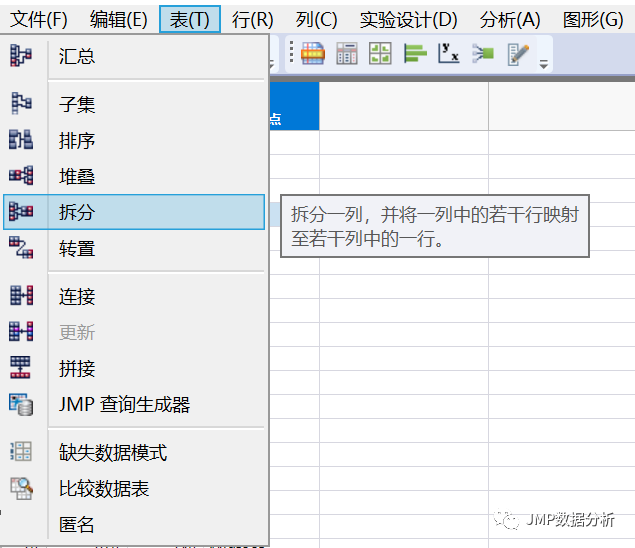
Task: Select 转置 menu entry
Action: point(77,248)
